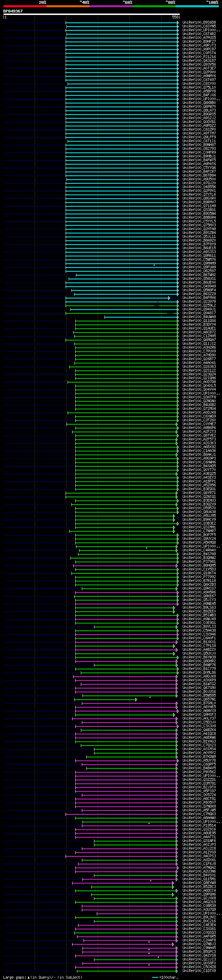Click the label UniRef100_B9L9V2

pyautogui.click(x=199, y=917)
